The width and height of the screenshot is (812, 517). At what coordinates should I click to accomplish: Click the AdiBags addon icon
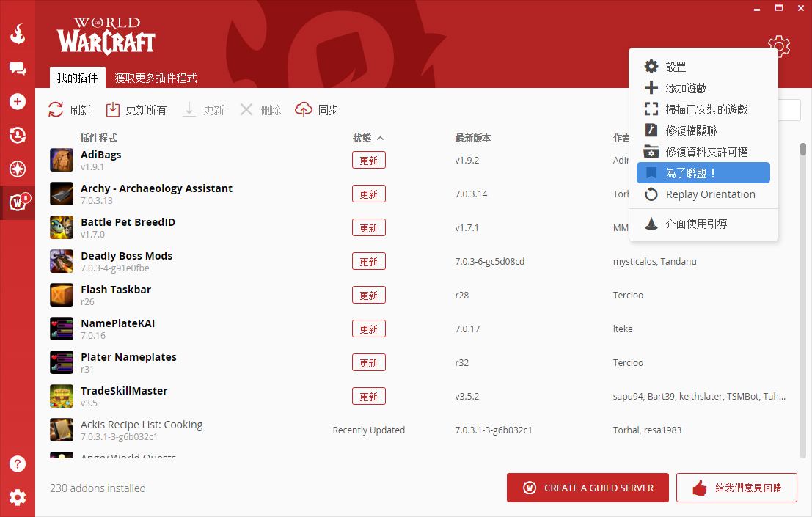tap(62, 160)
